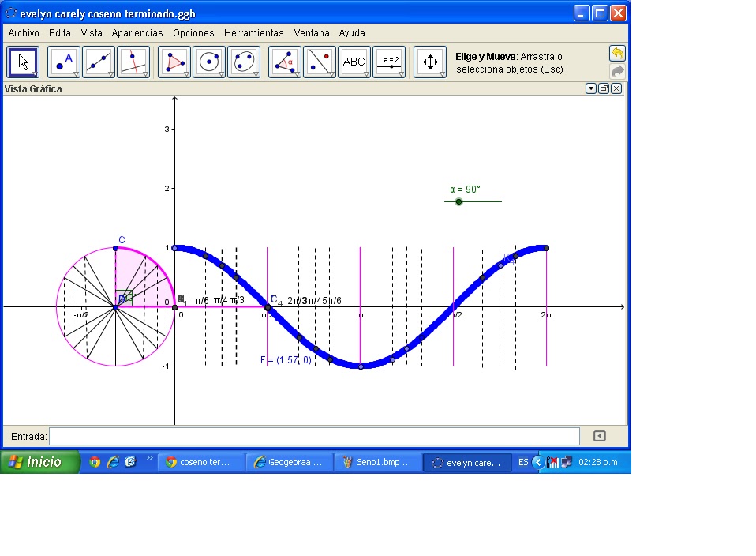Open the Archivo menu

24,33
